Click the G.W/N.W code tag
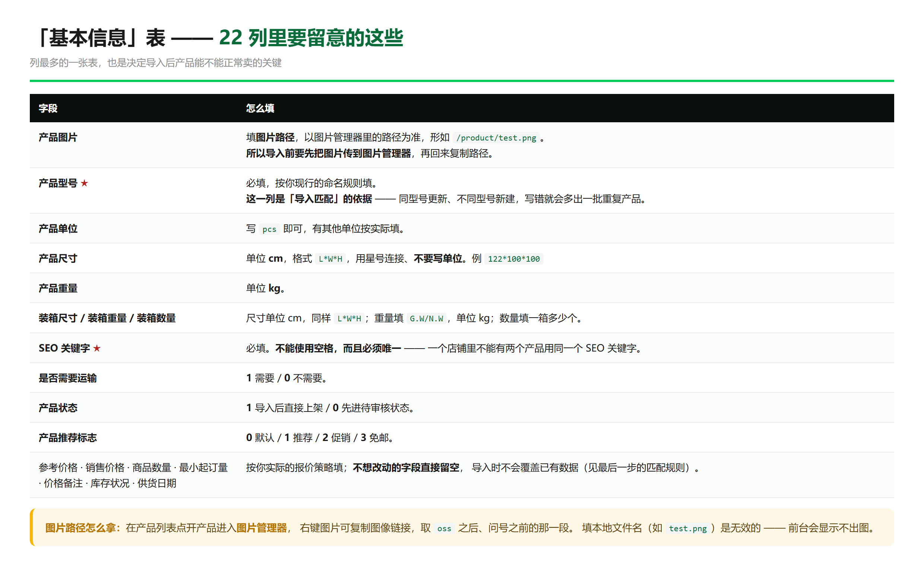 click(426, 318)
